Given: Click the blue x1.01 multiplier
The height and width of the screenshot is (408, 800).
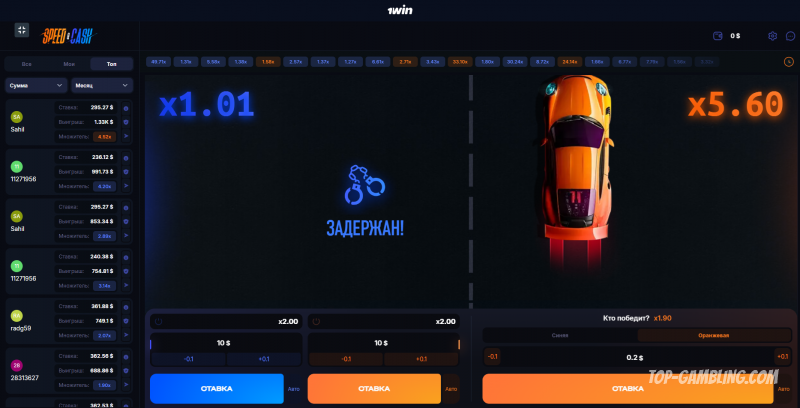Looking at the screenshot, I should [207, 106].
